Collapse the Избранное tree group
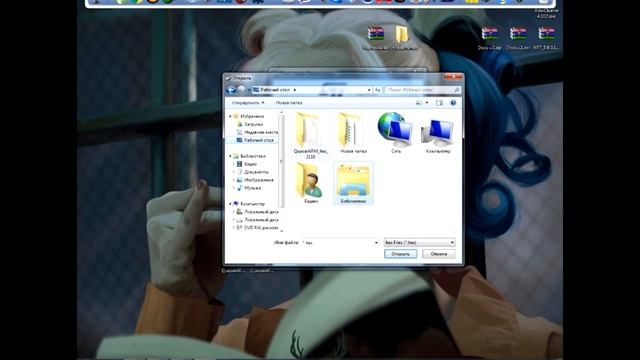640x360 pixels. [230, 116]
